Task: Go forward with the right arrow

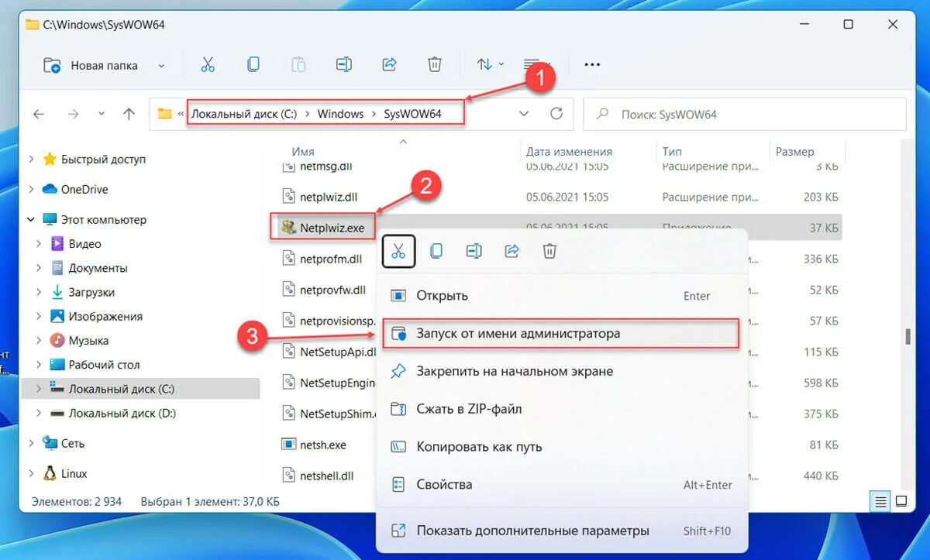Action: click(x=74, y=114)
